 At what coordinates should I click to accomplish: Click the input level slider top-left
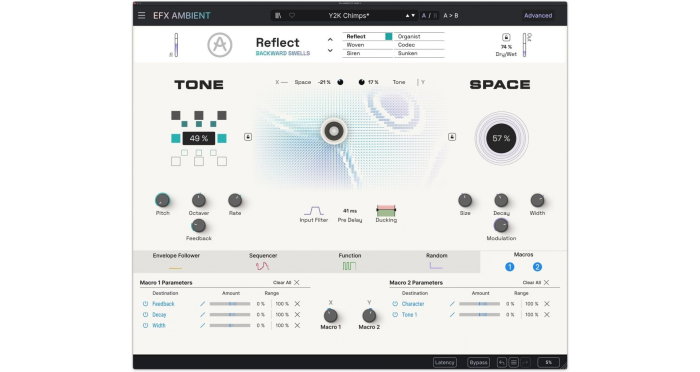pyautogui.click(x=176, y=45)
